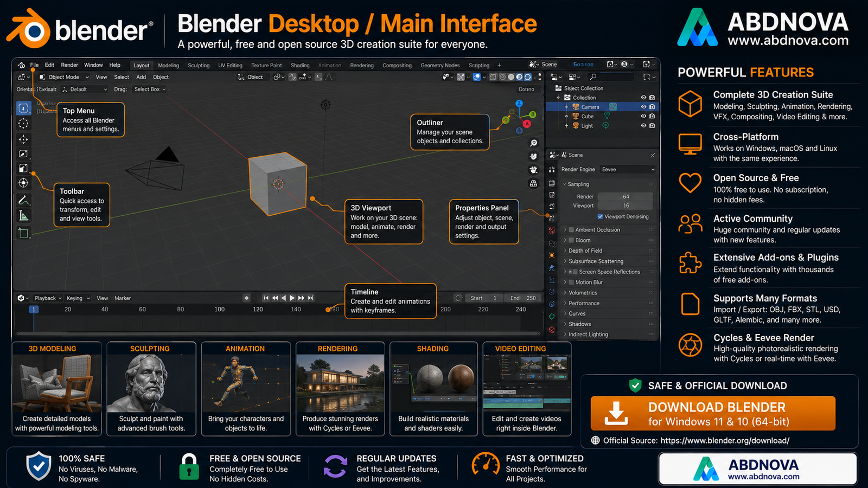Click the Start frame 1 field
Image resolution: width=868 pixels, height=488 pixels.
click(484, 298)
